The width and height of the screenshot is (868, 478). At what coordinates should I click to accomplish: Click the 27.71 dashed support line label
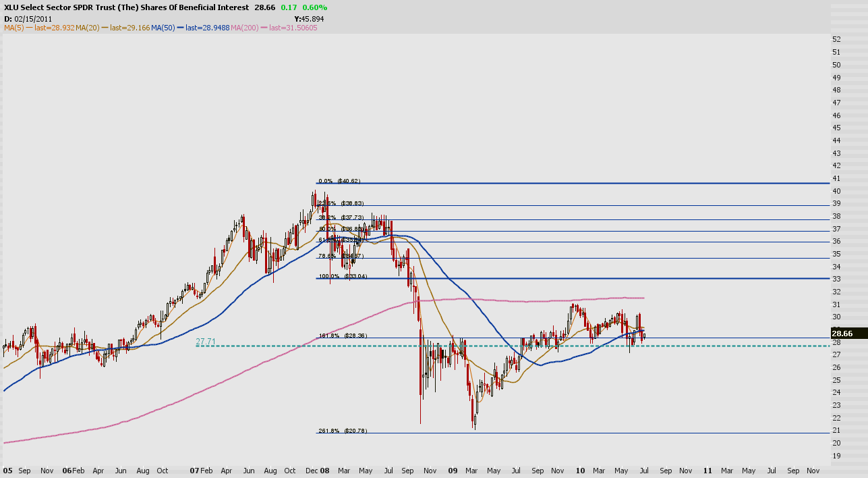(205, 342)
